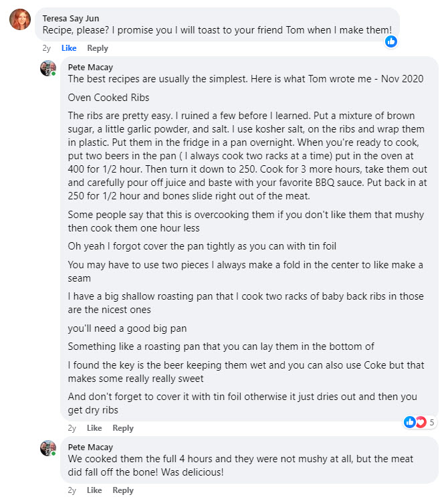
Task: Like the "cooked them the full 4 hours" comment
Action: [94, 490]
